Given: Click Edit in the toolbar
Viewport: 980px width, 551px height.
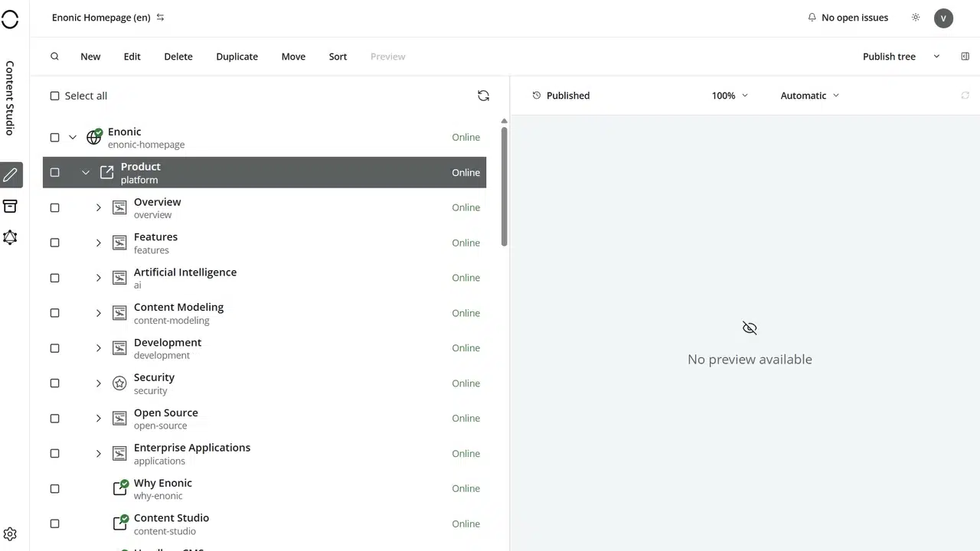Looking at the screenshot, I should tap(132, 57).
